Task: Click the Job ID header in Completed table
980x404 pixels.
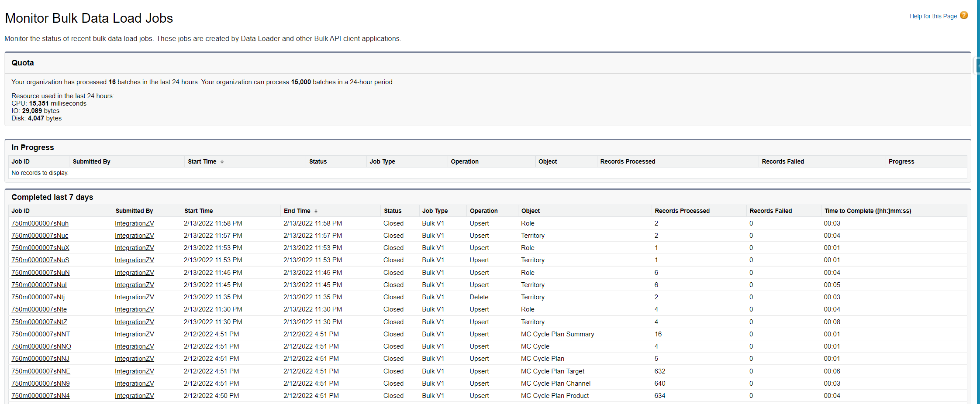Action: click(21, 211)
